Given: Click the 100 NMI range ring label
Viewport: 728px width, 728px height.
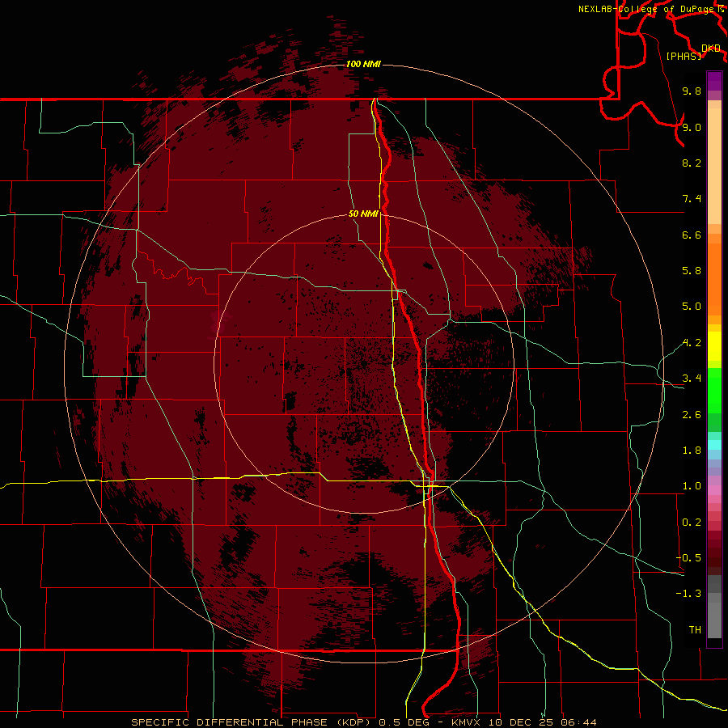Looking at the screenshot, I should (x=363, y=64).
